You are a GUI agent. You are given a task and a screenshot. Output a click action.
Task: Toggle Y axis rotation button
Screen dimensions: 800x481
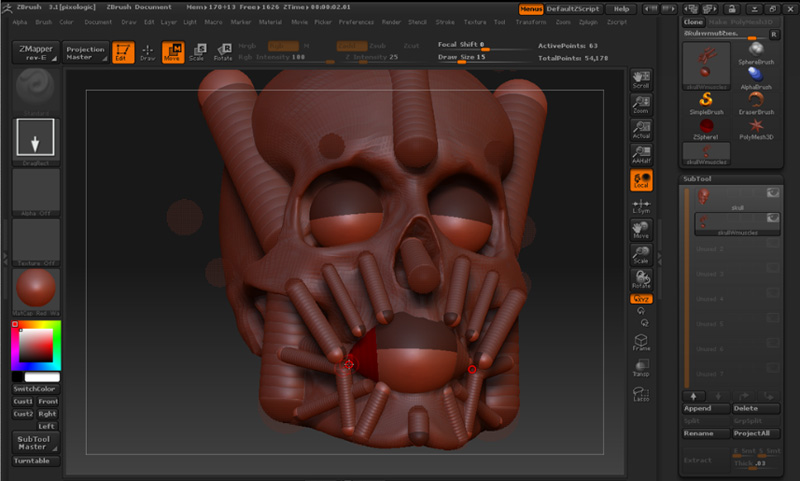(641, 311)
